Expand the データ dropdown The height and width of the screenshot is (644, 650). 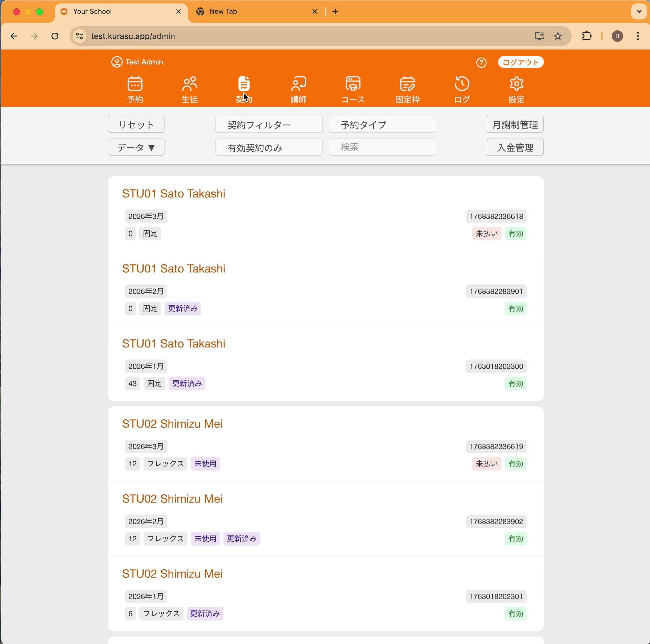136,147
